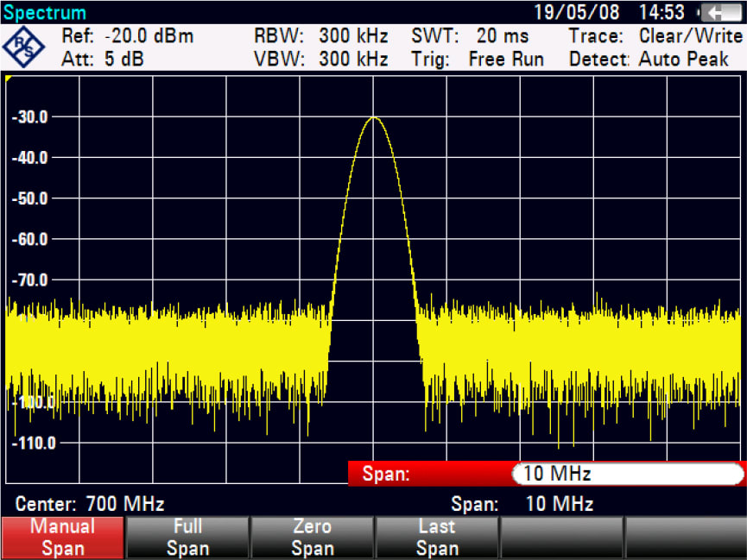Select the Manual Span softkey
747x560 pixels.
click(62, 536)
